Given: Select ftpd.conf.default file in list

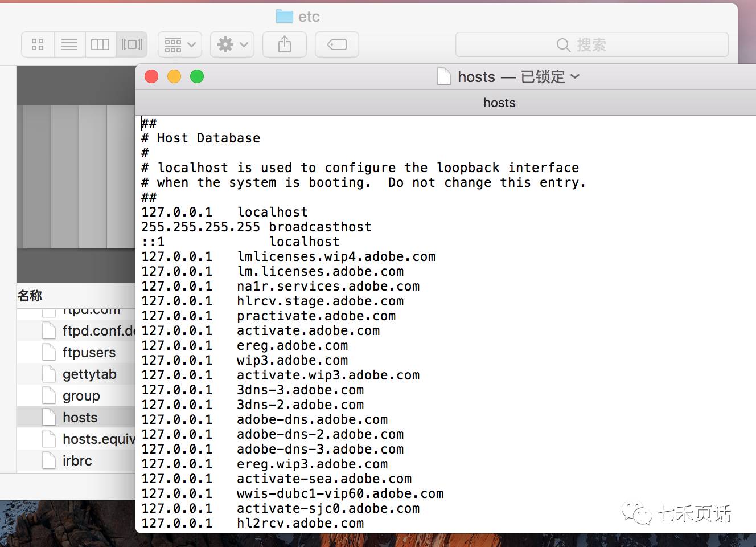Looking at the screenshot, I should (76, 330).
